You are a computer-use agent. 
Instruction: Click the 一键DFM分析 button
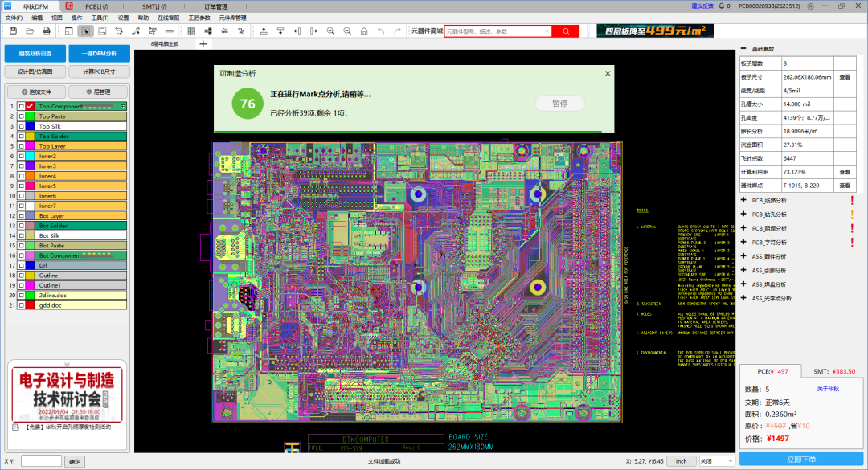coord(98,54)
